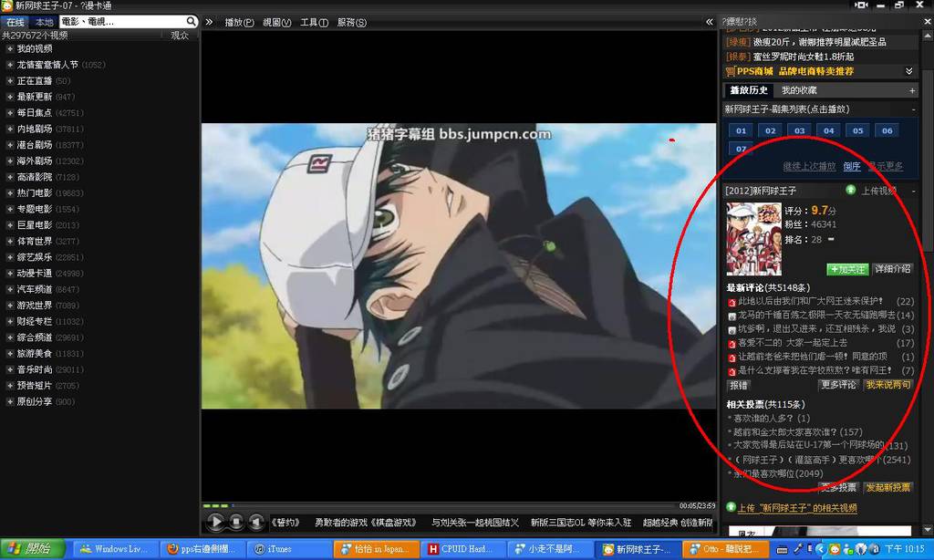The image size is (934, 560).
Task: Open the 工具(T) menu
Action: point(314,23)
